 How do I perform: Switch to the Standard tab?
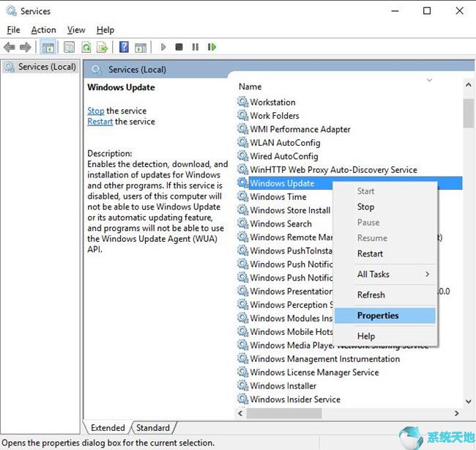(153, 428)
